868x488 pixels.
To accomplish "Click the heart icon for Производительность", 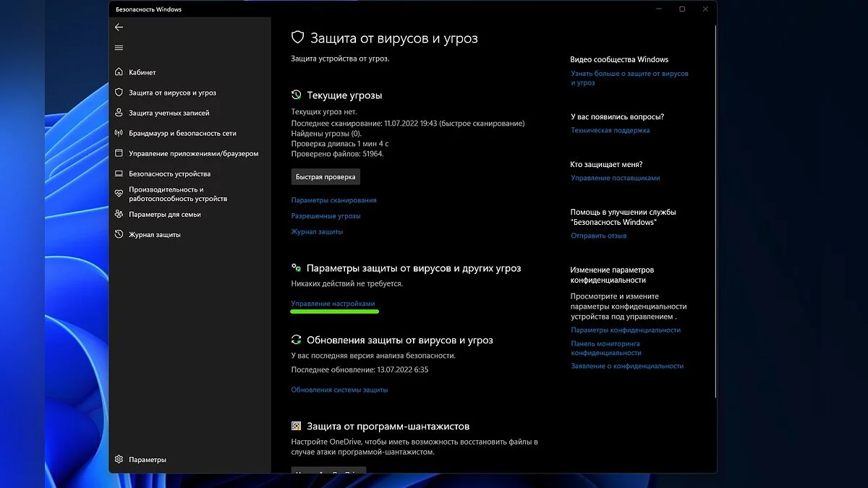I will (119, 194).
